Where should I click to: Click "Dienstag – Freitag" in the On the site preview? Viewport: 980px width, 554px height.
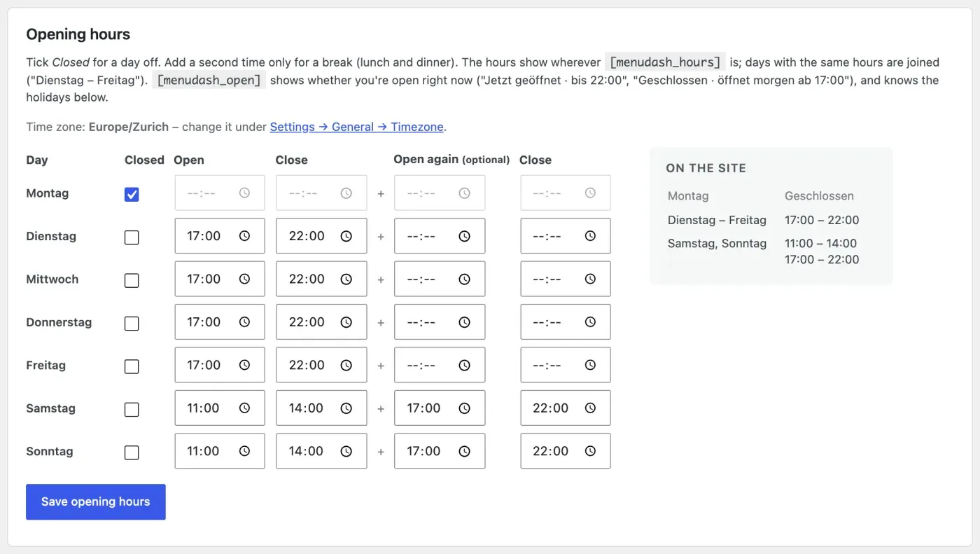click(717, 220)
